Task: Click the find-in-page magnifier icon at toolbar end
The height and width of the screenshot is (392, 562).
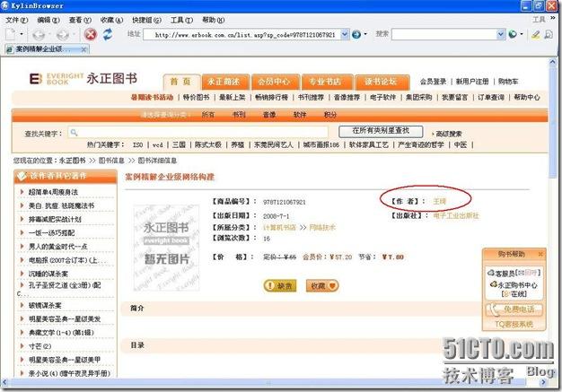Action: [549, 34]
